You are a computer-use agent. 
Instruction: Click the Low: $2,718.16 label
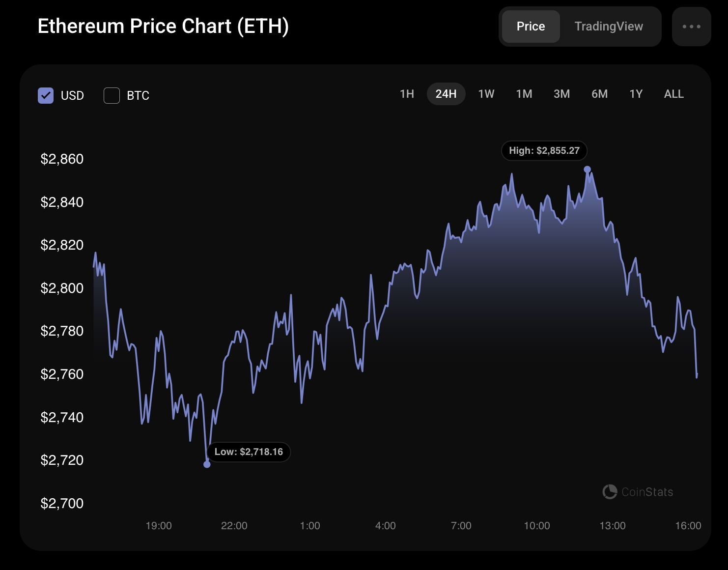[249, 452]
